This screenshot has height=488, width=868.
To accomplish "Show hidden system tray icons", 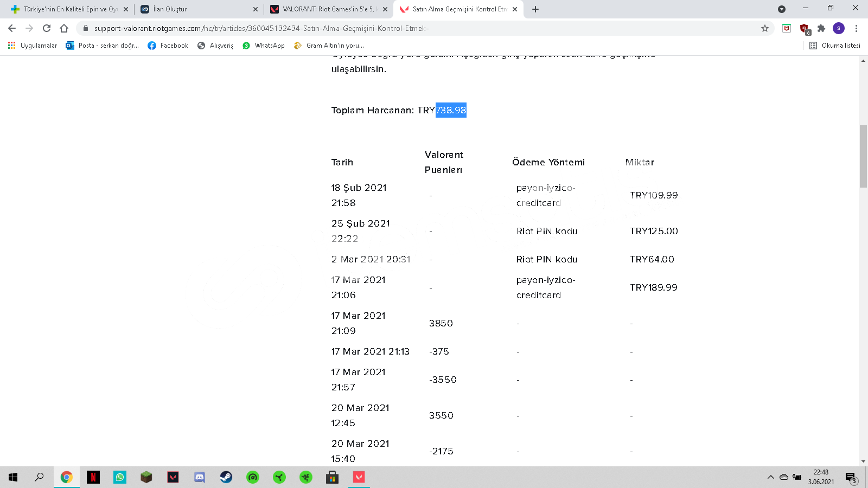I will (770, 477).
